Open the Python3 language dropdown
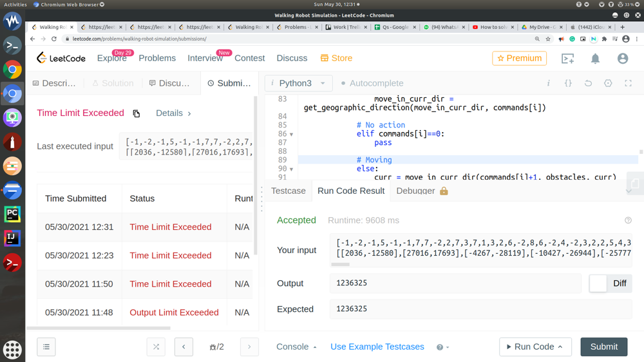644x362 pixels. click(299, 83)
